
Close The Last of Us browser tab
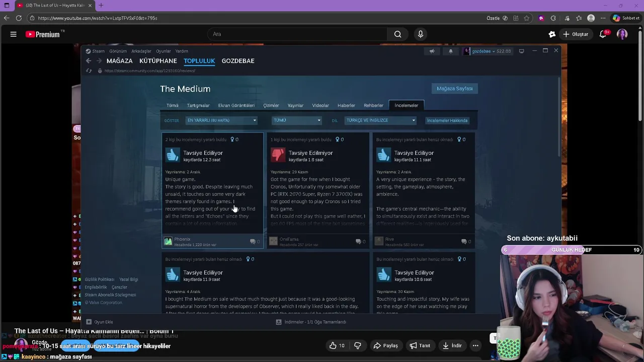tap(90, 6)
